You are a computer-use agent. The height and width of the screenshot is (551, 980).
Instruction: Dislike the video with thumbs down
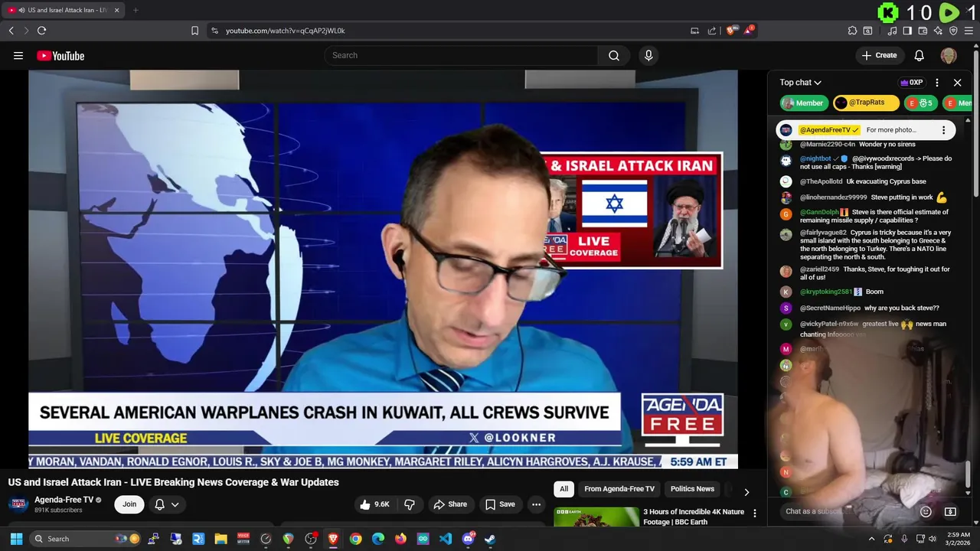coord(410,504)
